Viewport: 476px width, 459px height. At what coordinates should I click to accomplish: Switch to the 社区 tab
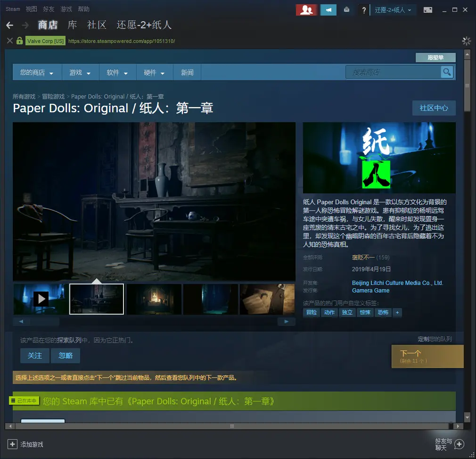[x=97, y=25]
